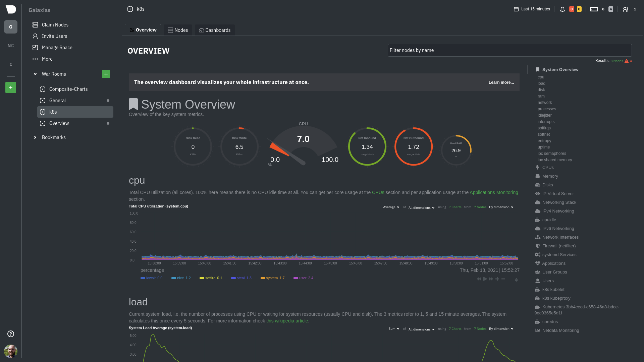The height and width of the screenshot is (362, 644).
Task: Open the Claim Nodes icon entry
Action: tap(35, 25)
